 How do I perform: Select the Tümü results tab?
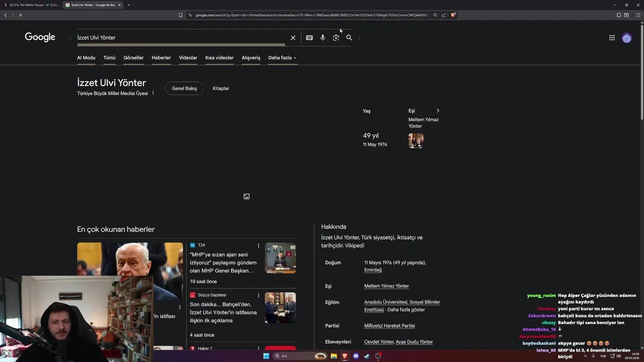pos(109,58)
